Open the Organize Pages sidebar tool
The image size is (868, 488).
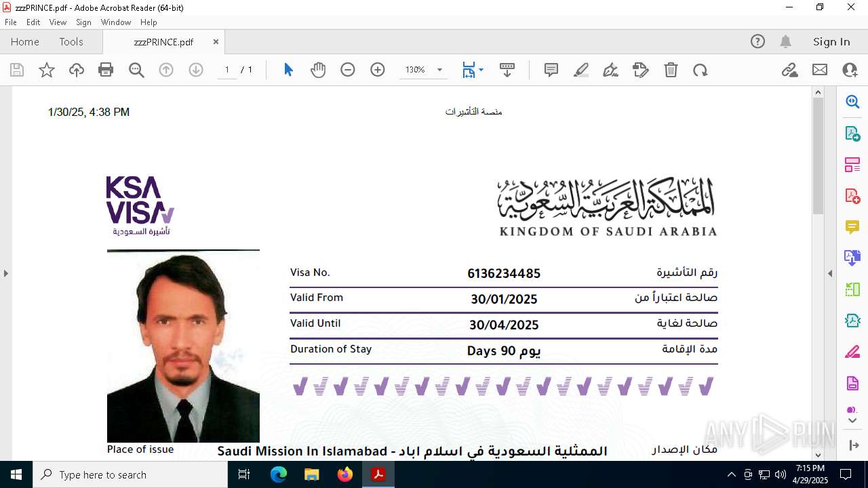pos(852,165)
